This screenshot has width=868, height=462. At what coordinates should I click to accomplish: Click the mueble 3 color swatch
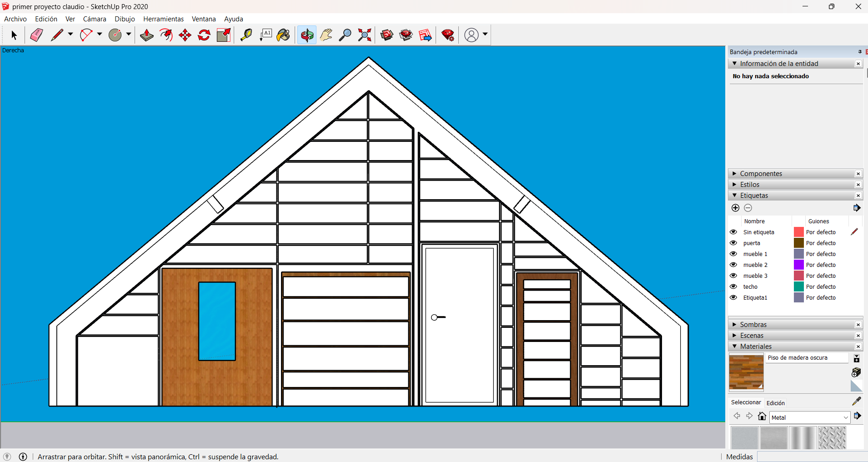tap(798, 276)
